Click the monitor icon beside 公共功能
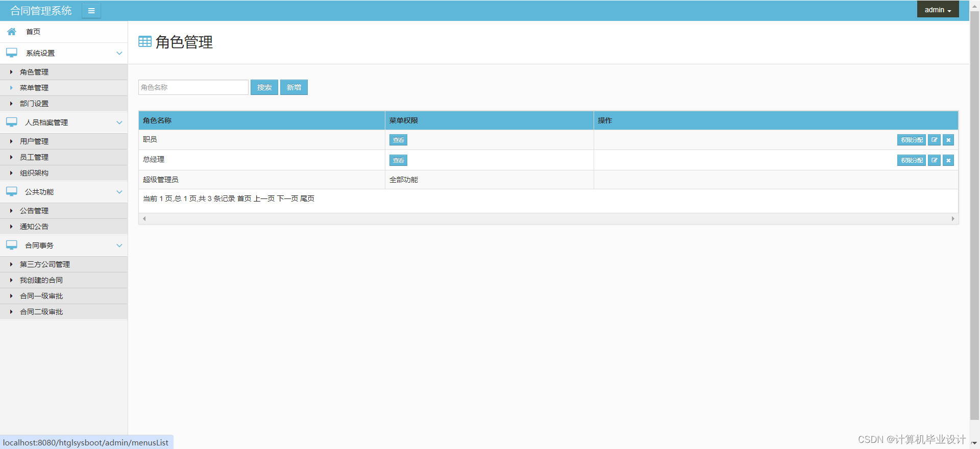 pos(12,192)
